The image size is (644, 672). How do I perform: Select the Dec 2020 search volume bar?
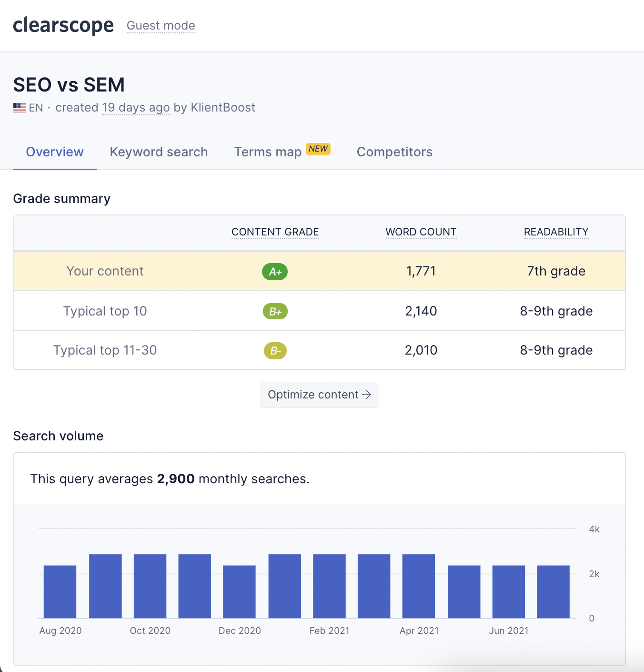point(239,592)
